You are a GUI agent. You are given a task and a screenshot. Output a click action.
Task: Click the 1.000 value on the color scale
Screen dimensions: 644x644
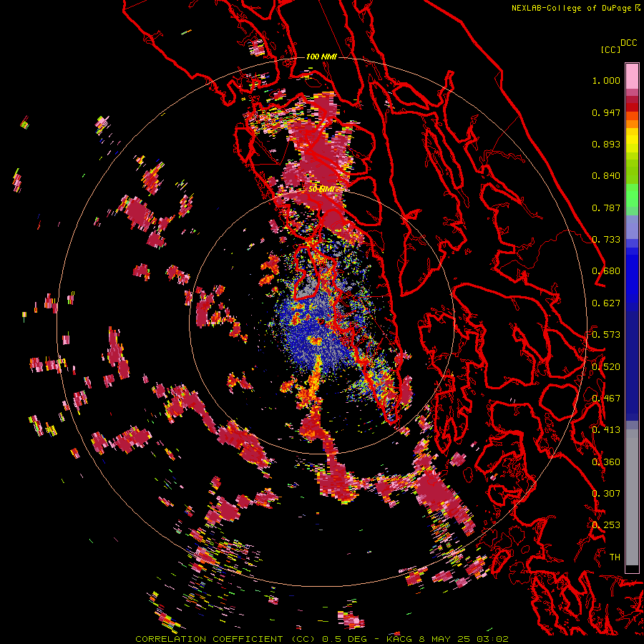pyautogui.click(x=606, y=80)
